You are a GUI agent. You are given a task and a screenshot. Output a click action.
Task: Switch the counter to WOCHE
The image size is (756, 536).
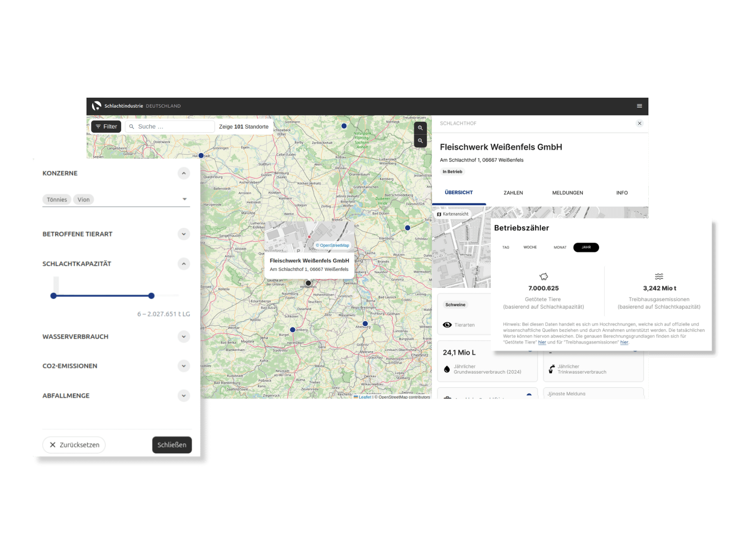(x=530, y=248)
